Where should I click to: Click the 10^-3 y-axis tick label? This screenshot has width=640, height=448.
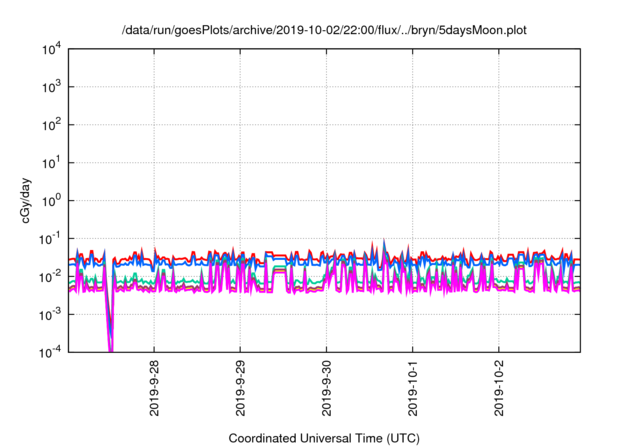click(x=50, y=315)
